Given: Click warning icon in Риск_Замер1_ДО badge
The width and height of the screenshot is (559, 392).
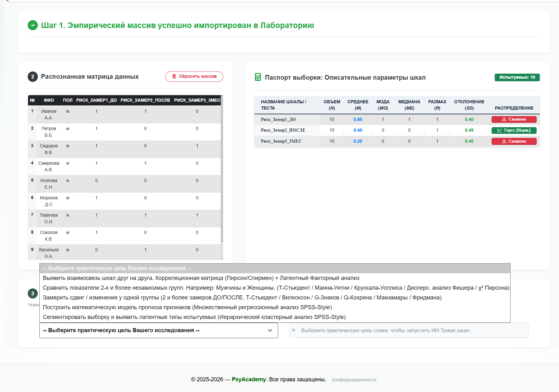Looking at the screenshot, I should point(504,119).
